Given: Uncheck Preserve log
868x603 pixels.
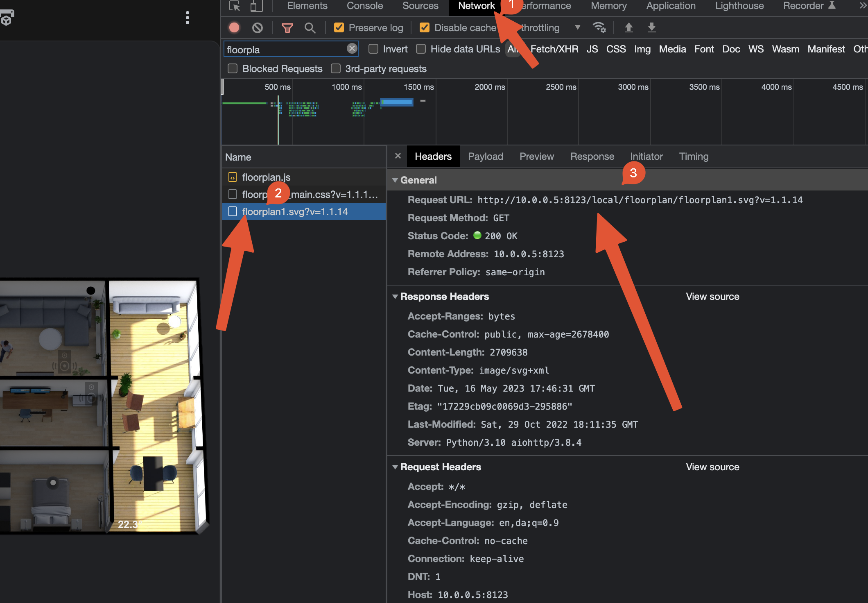Looking at the screenshot, I should pyautogui.click(x=339, y=27).
